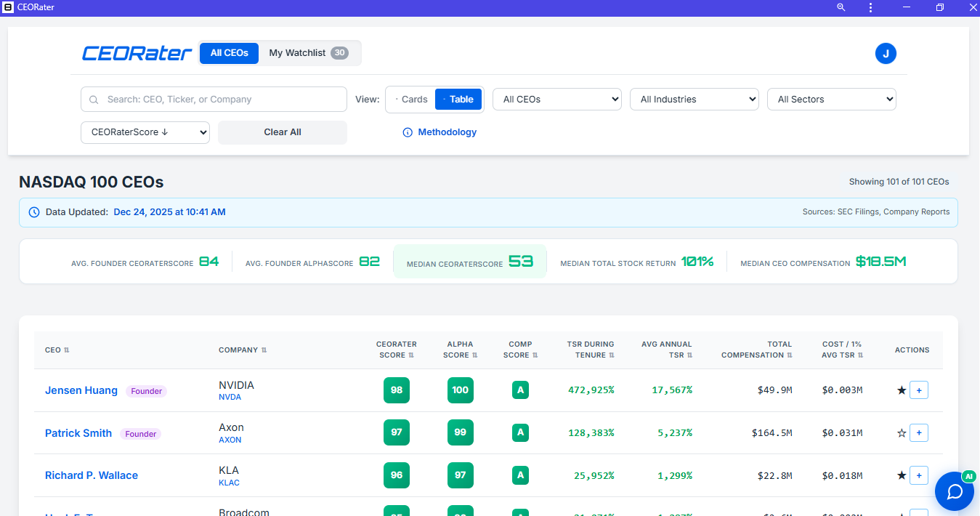
Task: Click the Median Total Stock Return 101% stat
Action: 637,262
